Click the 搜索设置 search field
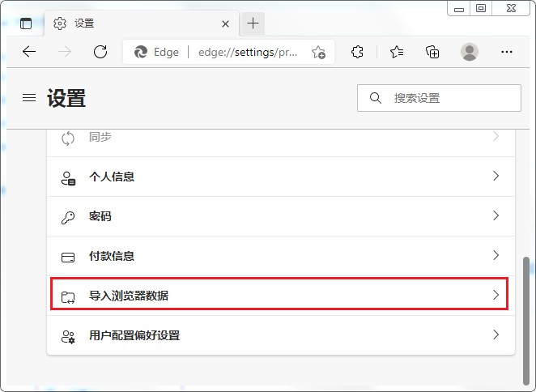536x392 pixels. pyautogui.click(x=440, y=98)
